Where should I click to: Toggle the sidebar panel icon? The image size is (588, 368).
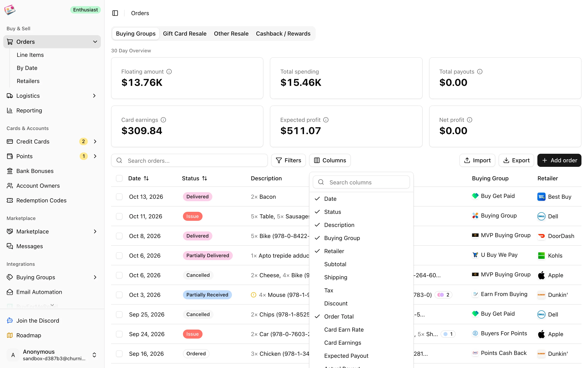(x=115, y=13)
